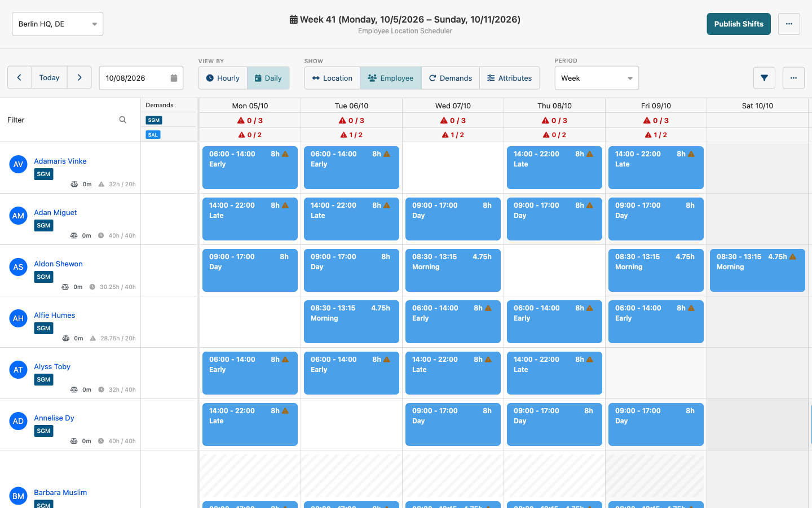This screenshot has height=508, width=812.
Task: Select the Thu 08/10 column header
Action: click(554, 106)
